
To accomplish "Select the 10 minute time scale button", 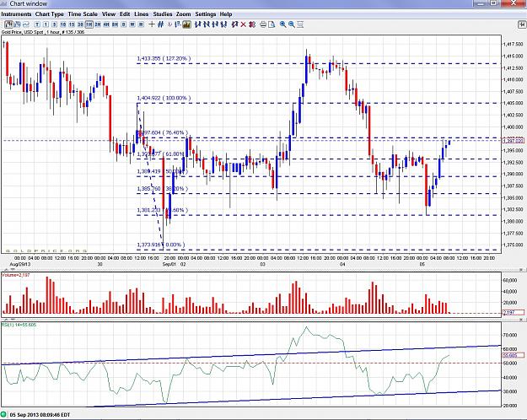I will (x=63, y=24).
